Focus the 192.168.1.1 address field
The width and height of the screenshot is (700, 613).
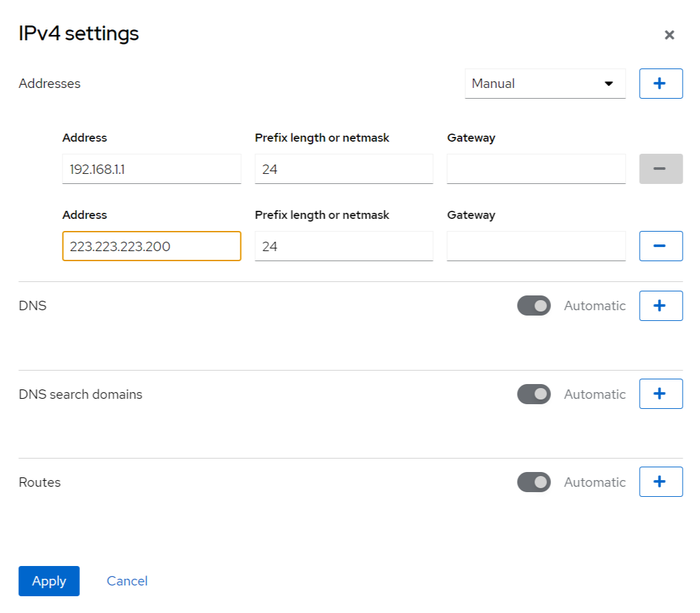pos(152,169)
